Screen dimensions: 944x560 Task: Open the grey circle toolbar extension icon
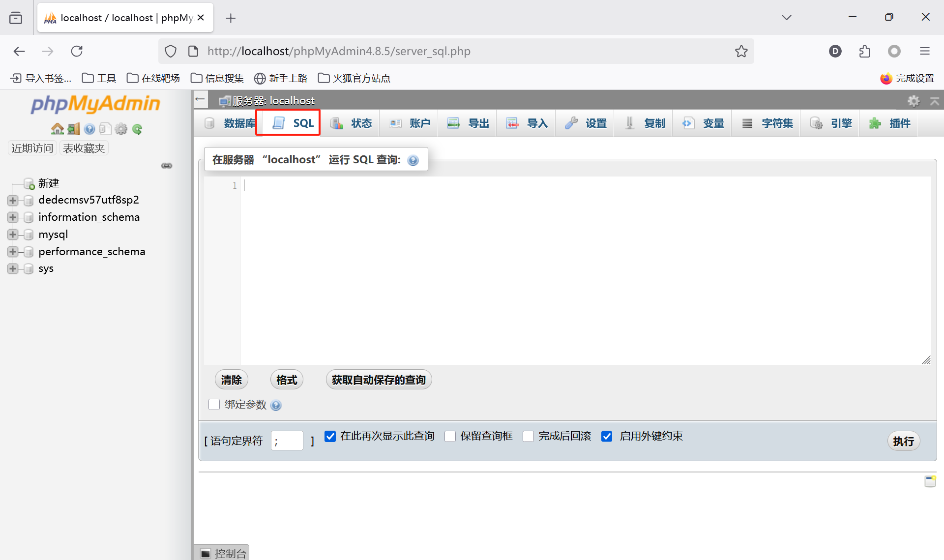pyautogui.click(x=894, y=51)
